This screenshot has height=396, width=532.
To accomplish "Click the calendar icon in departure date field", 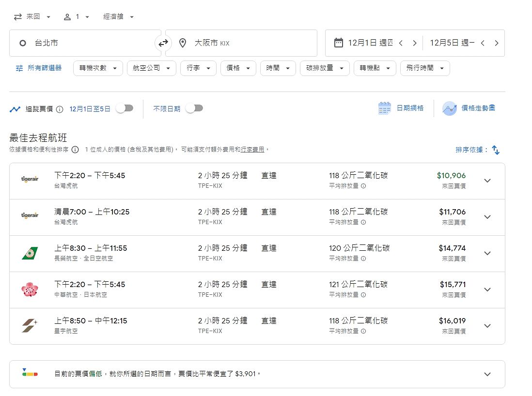I will (339, 43).
